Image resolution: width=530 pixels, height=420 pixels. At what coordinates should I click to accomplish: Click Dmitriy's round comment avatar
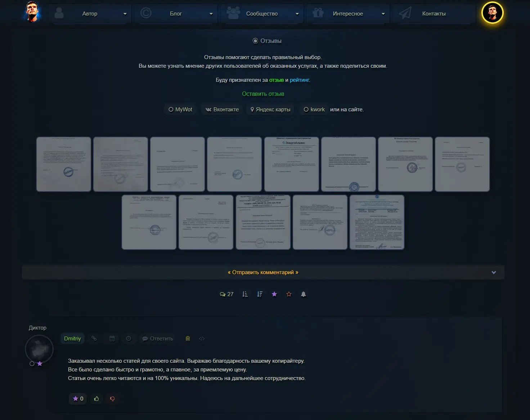click(39, 349)
